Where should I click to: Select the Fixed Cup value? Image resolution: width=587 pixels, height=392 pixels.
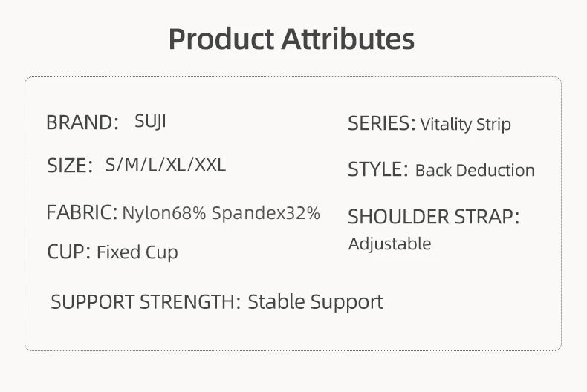(x=137, y=252)
